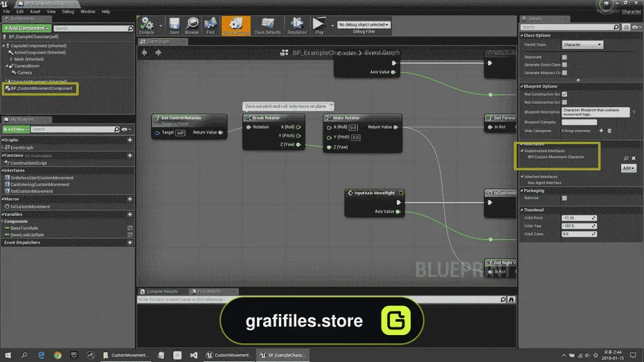
Task: Adjust the Orbit Zoom value field
Action: pos(579,234)
